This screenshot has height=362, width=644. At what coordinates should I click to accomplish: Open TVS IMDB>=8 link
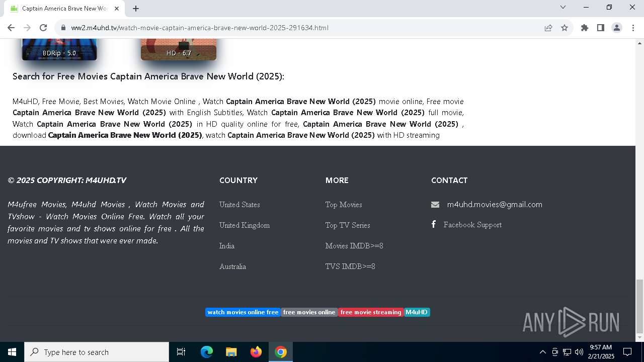tap(350, 266)
